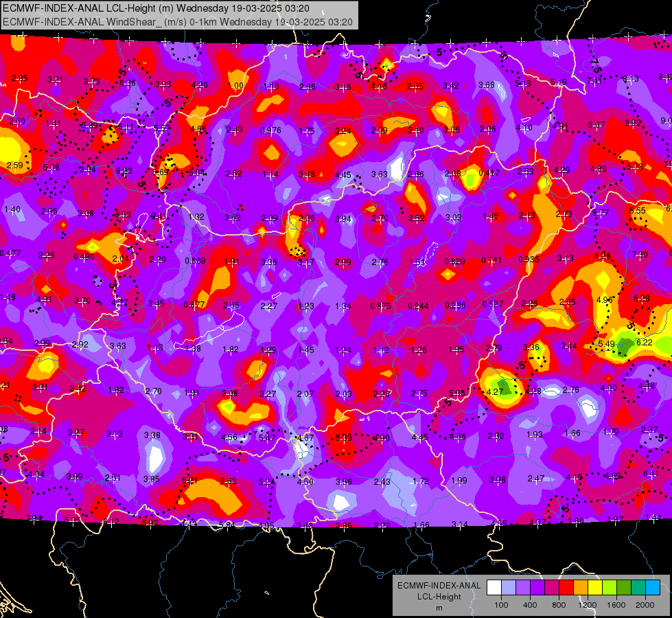
Task: Click the grid value 3.85
Action: coord(151,479)
